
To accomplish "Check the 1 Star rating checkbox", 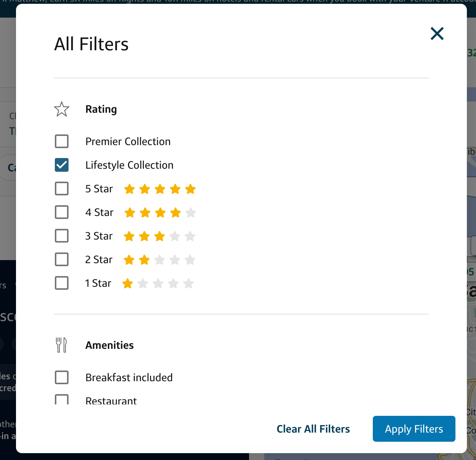I will tap(62, 283).
